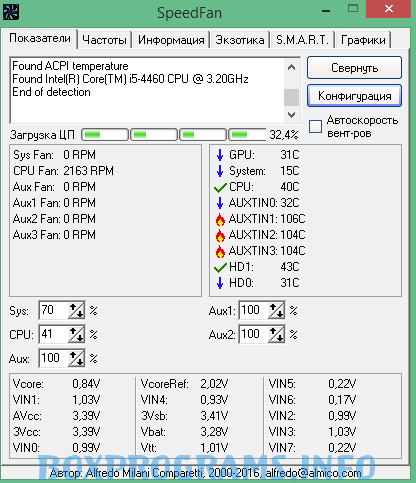Screen dimensions: 416x483
Task: Click the AUXTIN1 106C temperature reading
Action: click(x=267, y=219)
